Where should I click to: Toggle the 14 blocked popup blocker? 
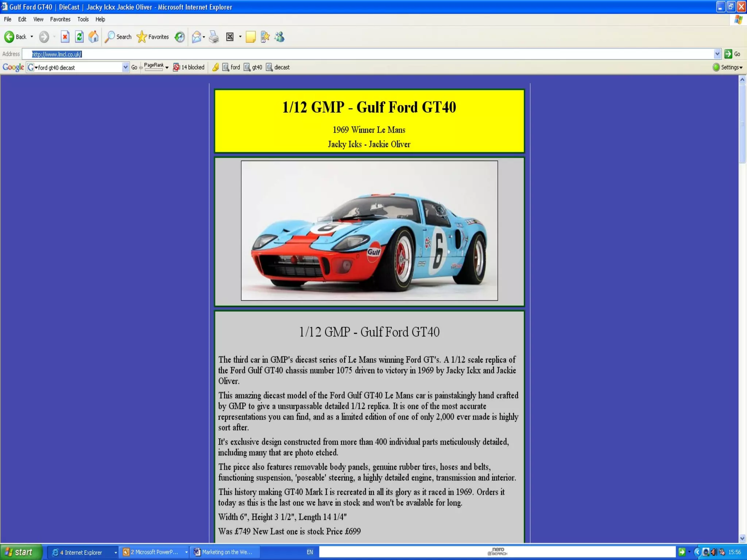point(189,67)
